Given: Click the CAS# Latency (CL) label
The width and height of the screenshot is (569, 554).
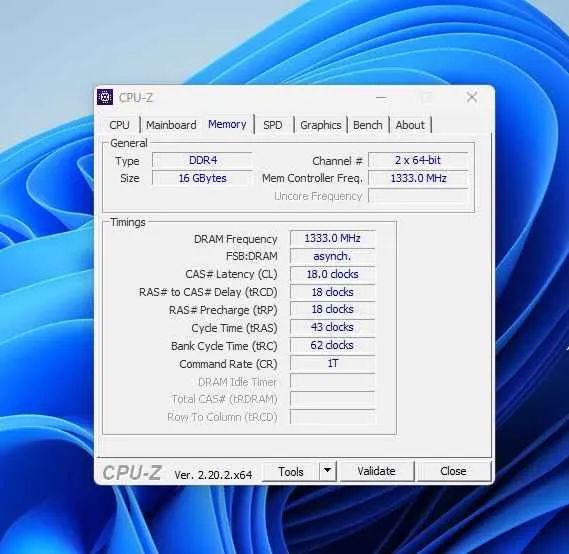Looking at the screenshot, I should (x=231, y=274).
